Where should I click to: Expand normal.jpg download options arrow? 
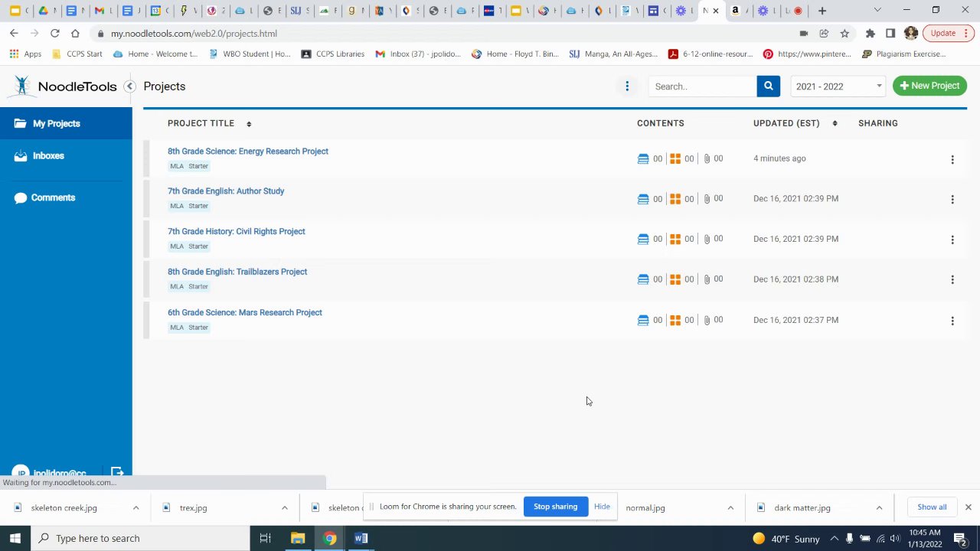(x=730, y=508)
